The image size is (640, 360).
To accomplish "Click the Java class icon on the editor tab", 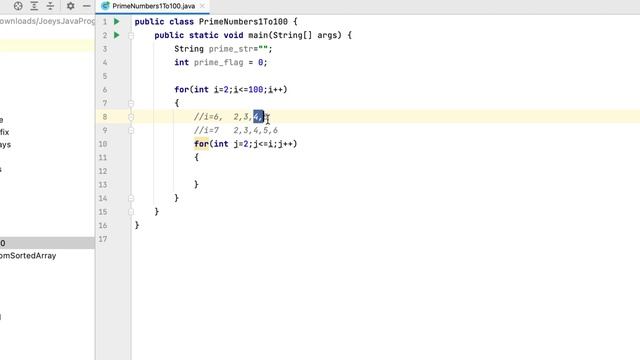I will (105, 6).
